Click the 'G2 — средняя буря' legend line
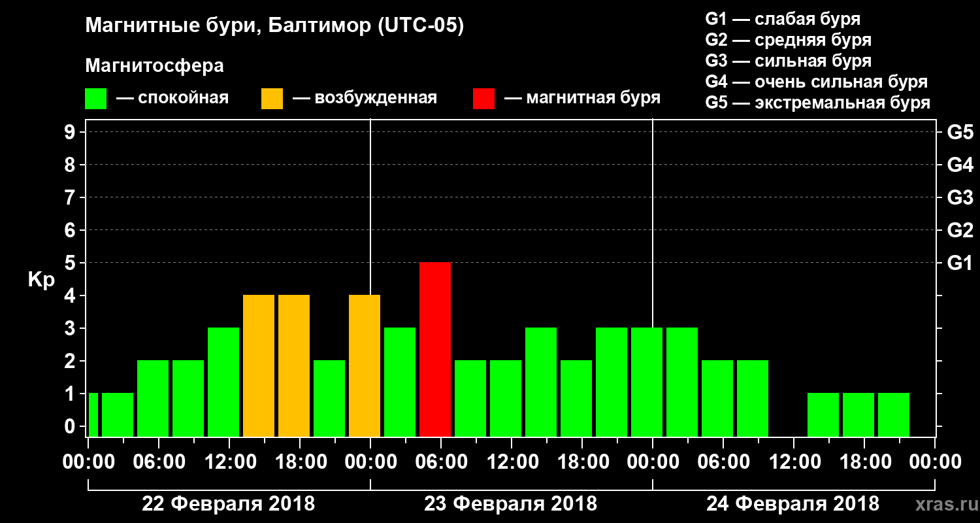980x523 pixels. (789, 40)
